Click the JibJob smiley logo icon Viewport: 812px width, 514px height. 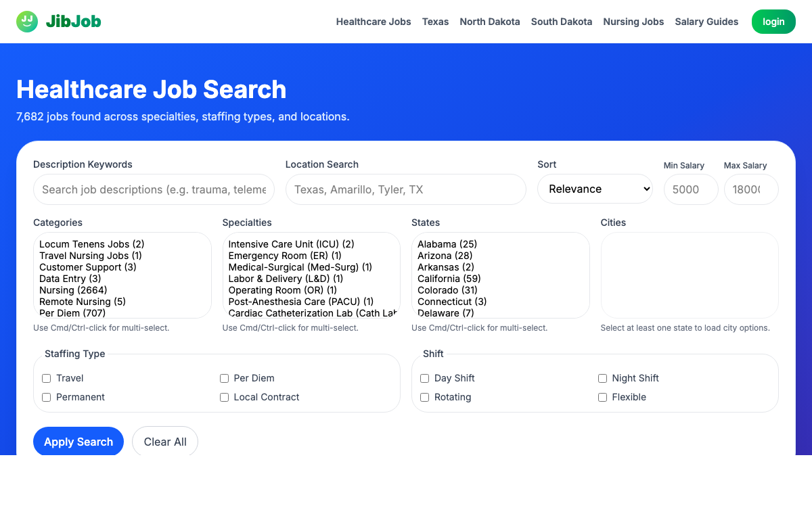27,22
